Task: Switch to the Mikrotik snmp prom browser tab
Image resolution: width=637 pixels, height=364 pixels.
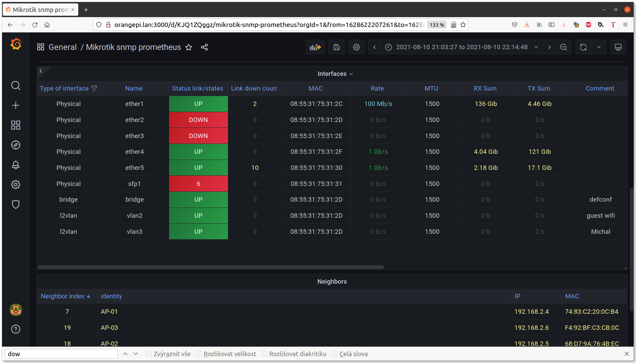Action: 40,10
